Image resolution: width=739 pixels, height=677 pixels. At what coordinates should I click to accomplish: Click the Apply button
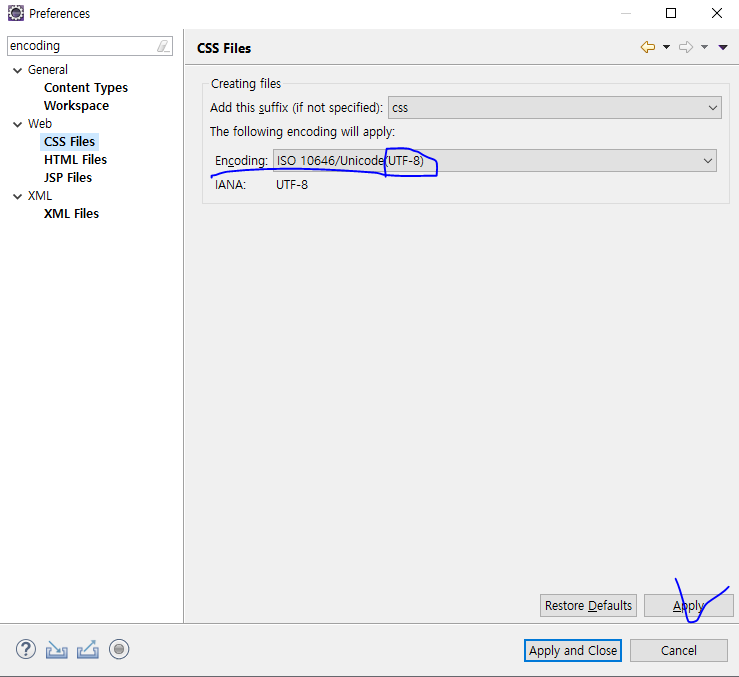tap(689, 605)
